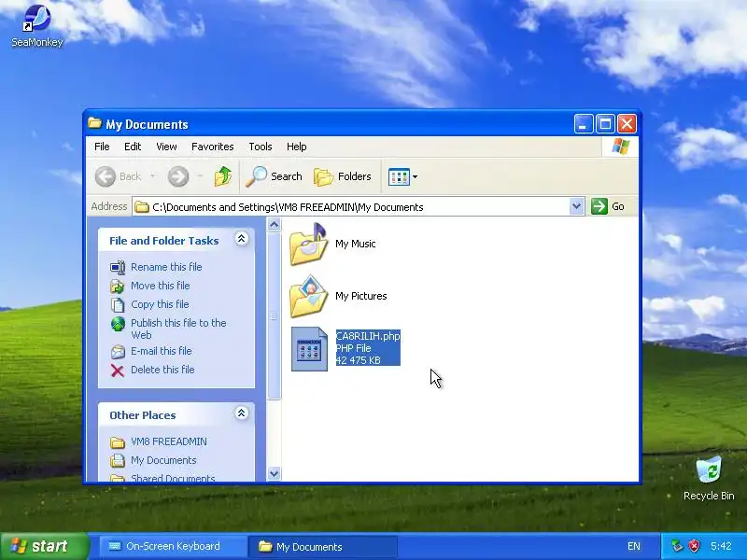Click the My Documents icon in Other Places

[x=118, y=461]
